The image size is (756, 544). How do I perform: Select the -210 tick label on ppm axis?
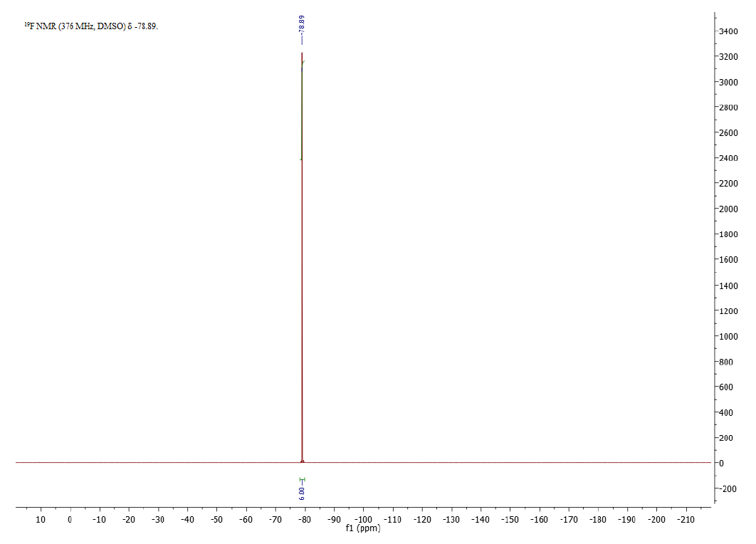tap(686, 520)
